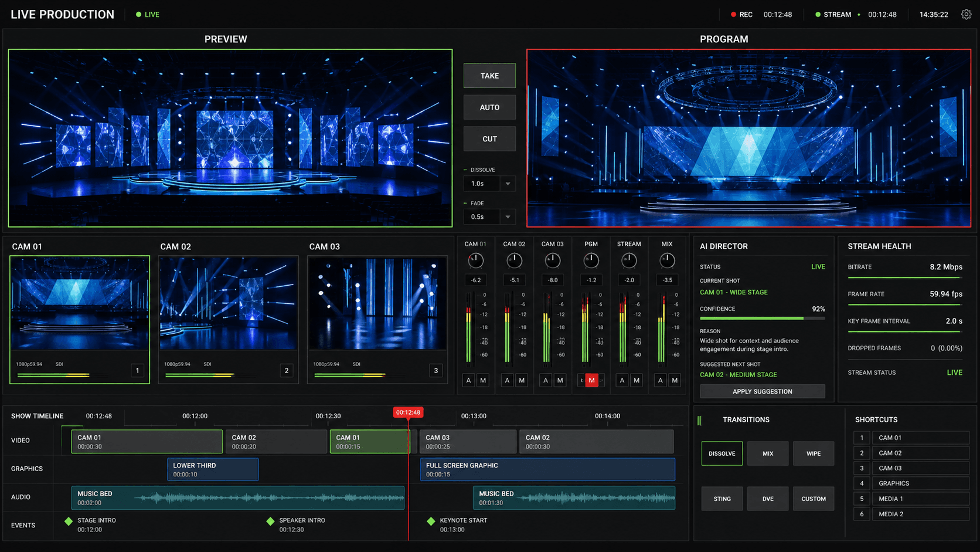Trigger shortcut 6 MEDIA 2

pyautogui.click(x=911, y=514)
